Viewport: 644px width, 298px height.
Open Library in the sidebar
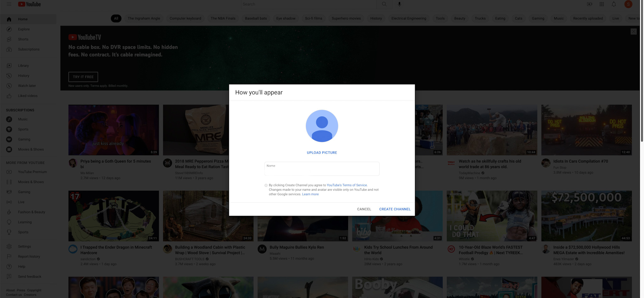(x=28, y=66)
